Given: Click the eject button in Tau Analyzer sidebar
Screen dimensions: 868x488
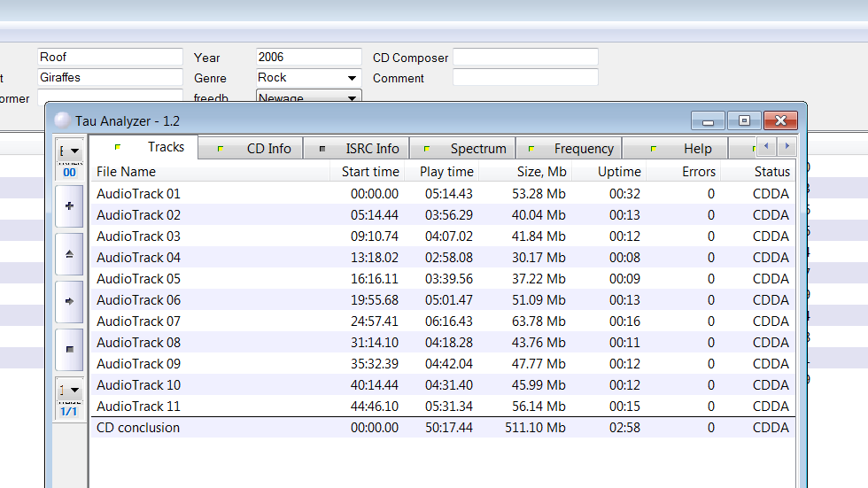Looking at the screenshot, I should [69, 254].
